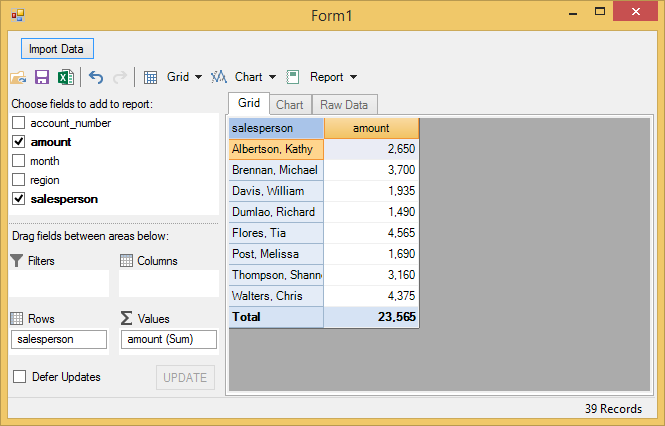Click the Form1 app icon in title bar

click(16, 16)
